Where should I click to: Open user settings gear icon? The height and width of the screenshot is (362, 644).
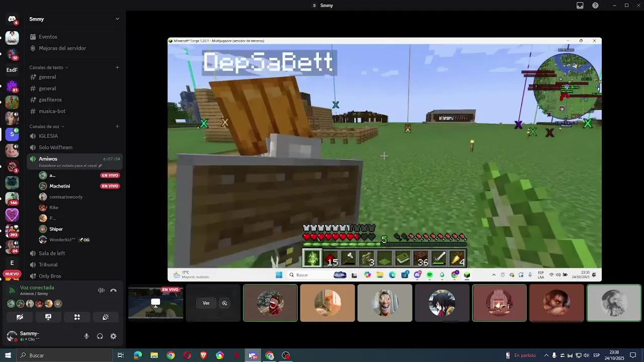coord(113,336)
